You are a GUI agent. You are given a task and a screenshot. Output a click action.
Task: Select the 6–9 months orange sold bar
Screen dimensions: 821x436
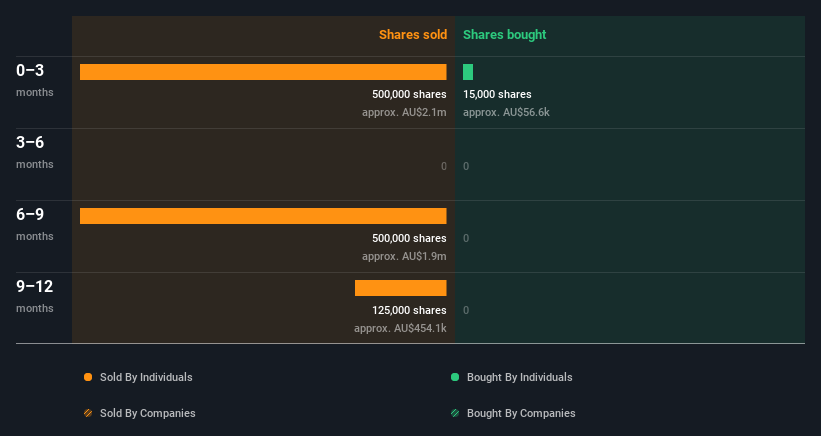tap(263, 216)
